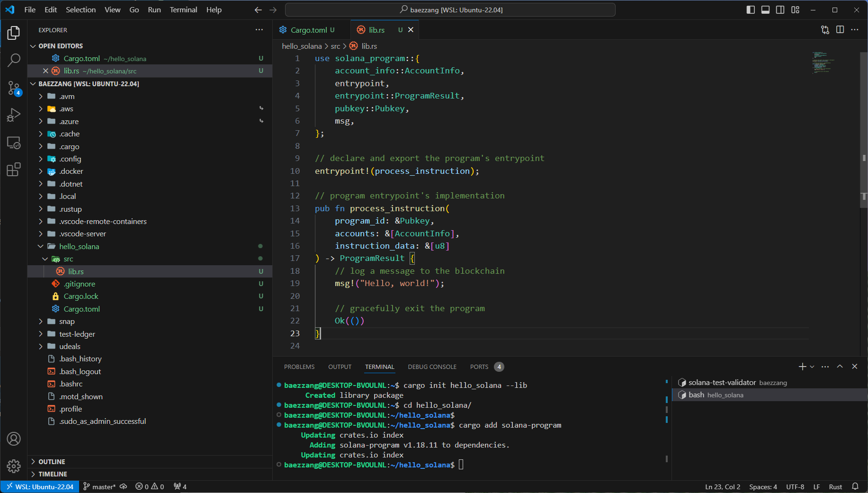Screen dimensions: 868x493
Task: Open the Search view in activity bar
Action: (14, 60)
